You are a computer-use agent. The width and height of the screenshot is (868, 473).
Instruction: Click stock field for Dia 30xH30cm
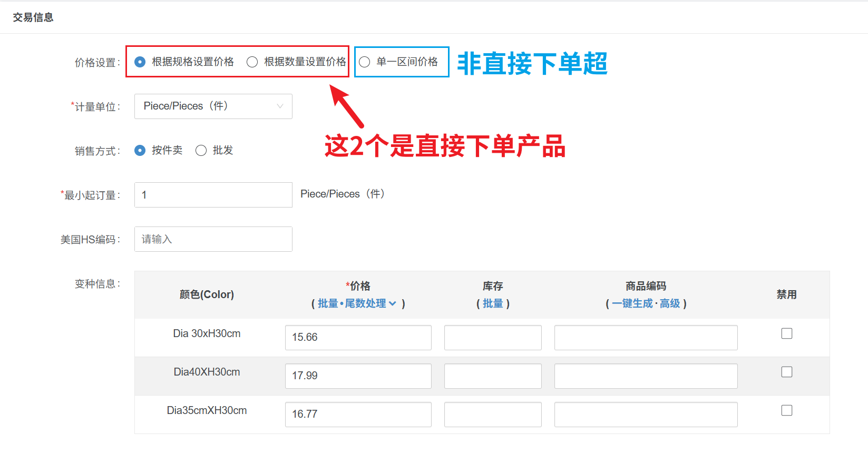point(493,338)
